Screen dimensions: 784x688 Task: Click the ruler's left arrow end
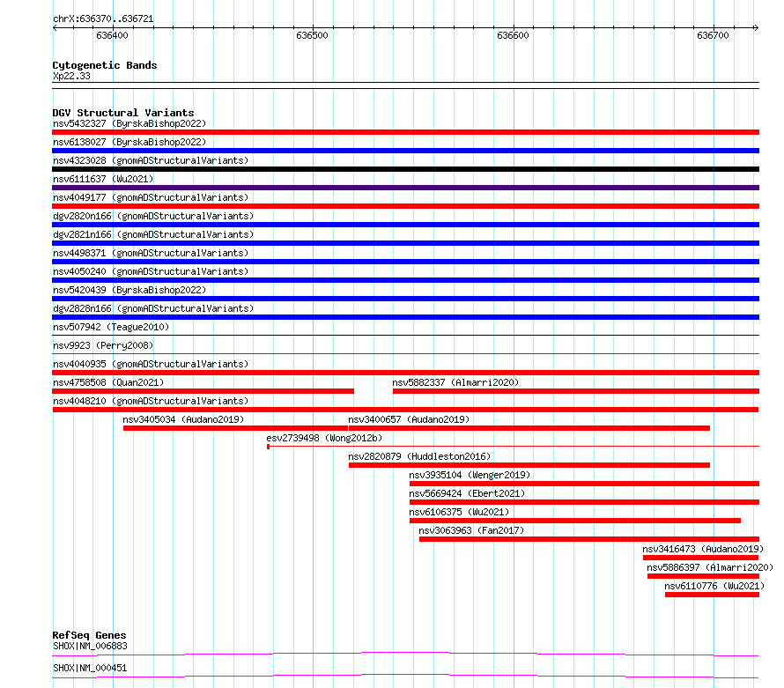(55, 28)
